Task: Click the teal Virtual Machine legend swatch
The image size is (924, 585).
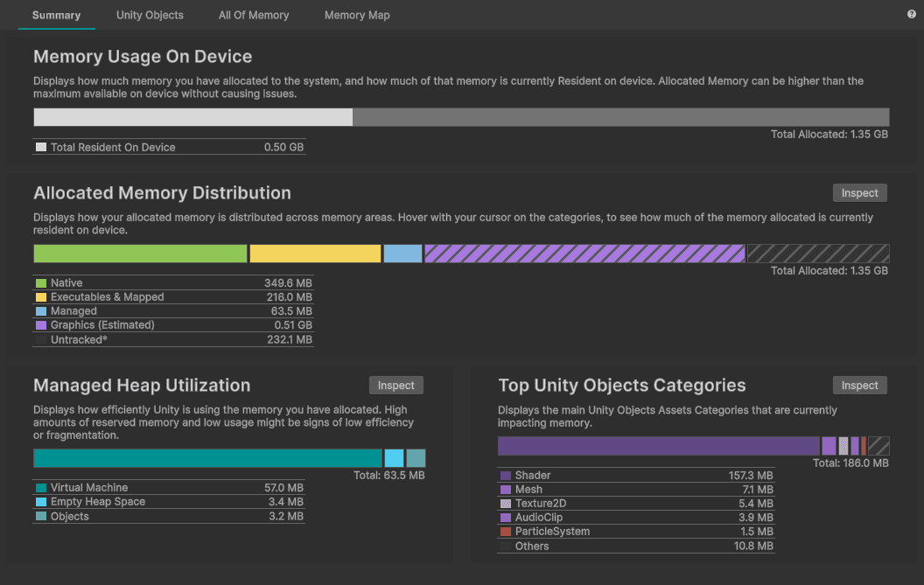Action: click(40, 488)
